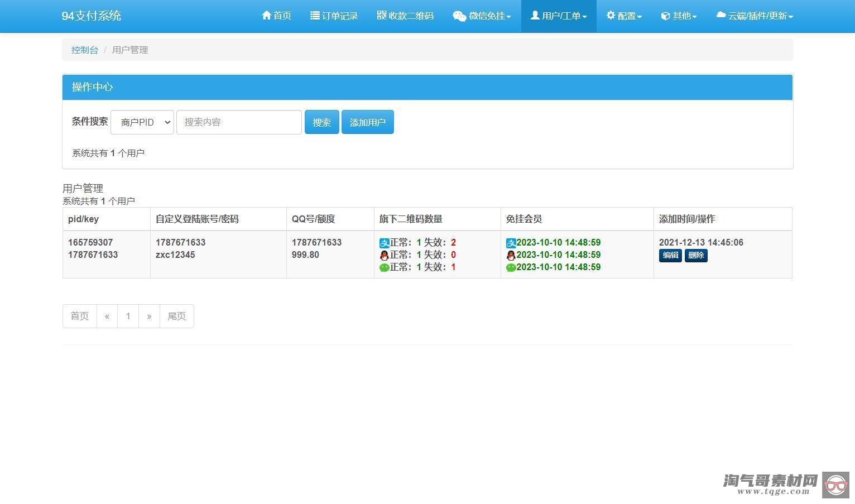Click the WeChat icon in 旗下二维码数量 column
The width and height of the screenshot is (855, 504).
pos(385,268)
